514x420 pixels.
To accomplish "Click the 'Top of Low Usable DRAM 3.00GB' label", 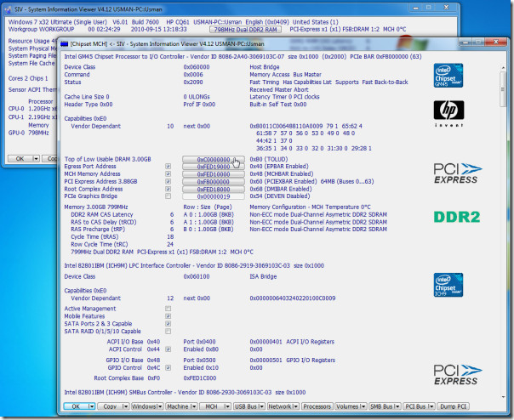I will click(107, 159).
